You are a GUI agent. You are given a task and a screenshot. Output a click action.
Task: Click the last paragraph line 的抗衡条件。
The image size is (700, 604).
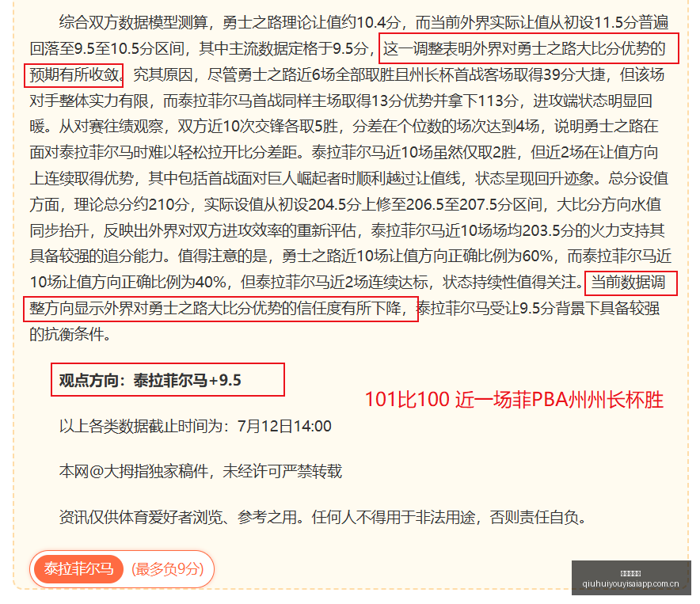[x=70, y=334]
